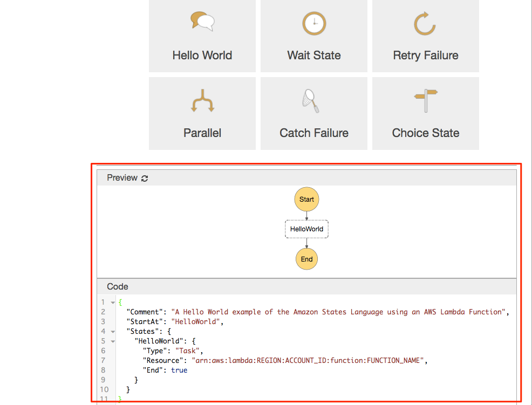The height and width of the screenshot is (405, 532).
Task: Click the Preview panel header
Action: (x=122, y=177)
